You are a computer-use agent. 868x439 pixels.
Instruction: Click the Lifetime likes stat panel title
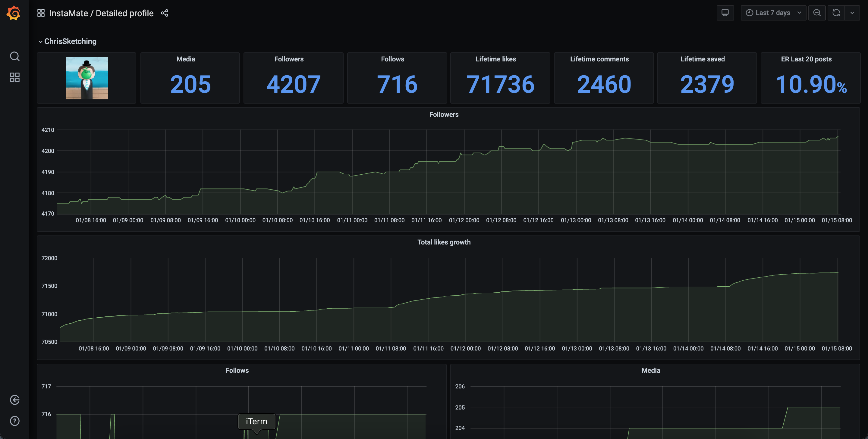495,59
